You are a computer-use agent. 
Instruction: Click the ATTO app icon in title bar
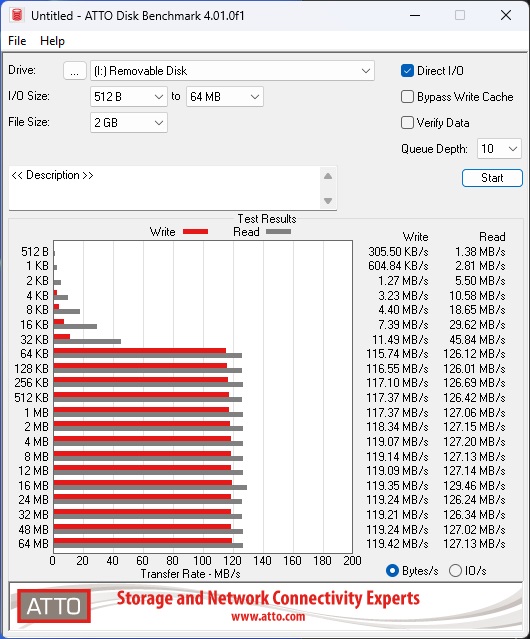[17, 15]
